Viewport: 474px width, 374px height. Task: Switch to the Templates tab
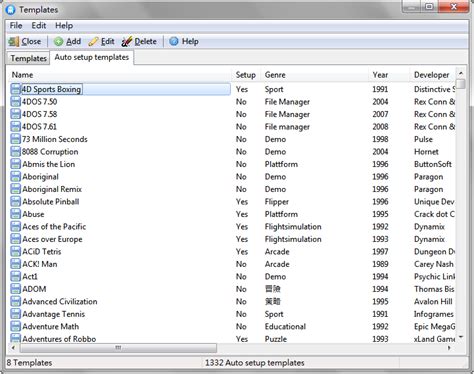(x=28, y=58)
